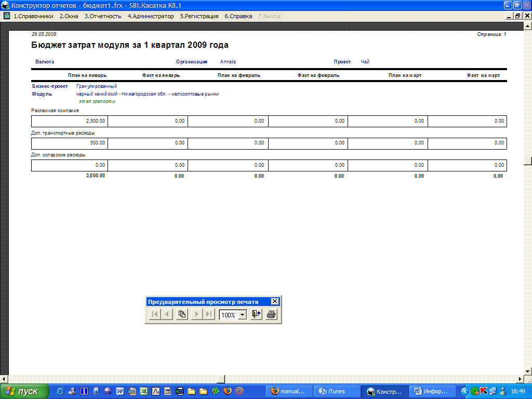
Task: Launch Internet Explorer from quick launch
Action: click(60, 391)
